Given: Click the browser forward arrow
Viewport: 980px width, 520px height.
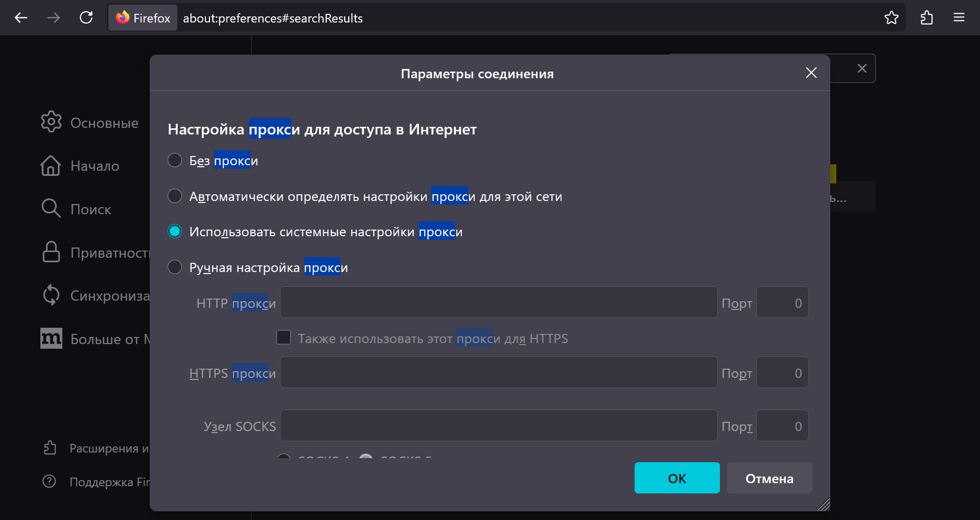Looking at the screenshot, I should pos(54,18).
